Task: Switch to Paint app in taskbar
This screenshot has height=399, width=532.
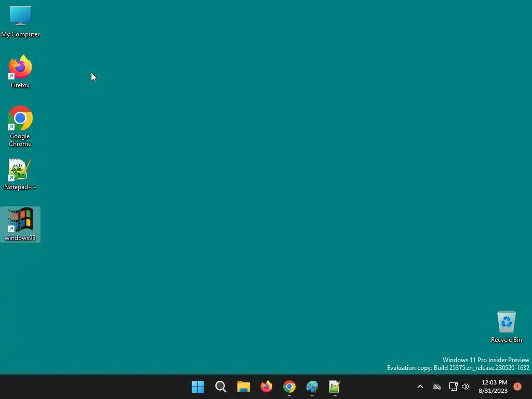Action: click(312, 387)
